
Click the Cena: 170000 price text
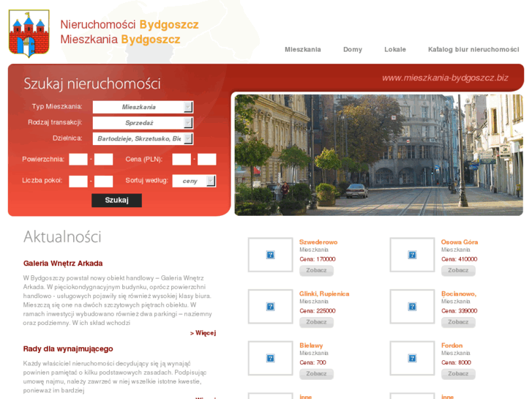[x=318, y=259]
